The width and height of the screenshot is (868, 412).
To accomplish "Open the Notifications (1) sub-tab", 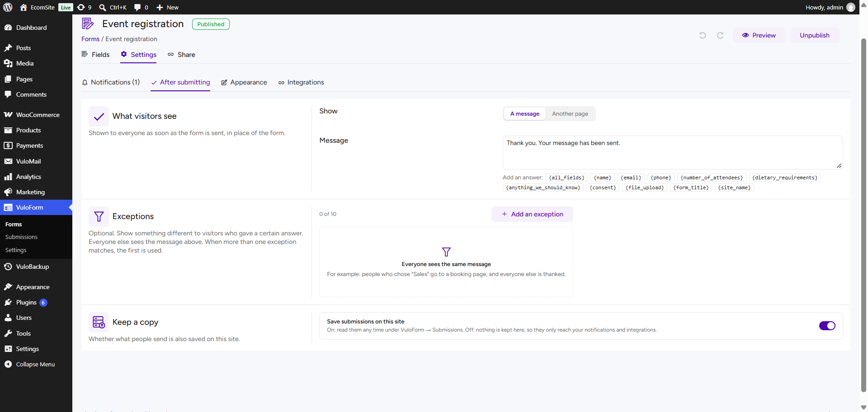I will [111, 82].
